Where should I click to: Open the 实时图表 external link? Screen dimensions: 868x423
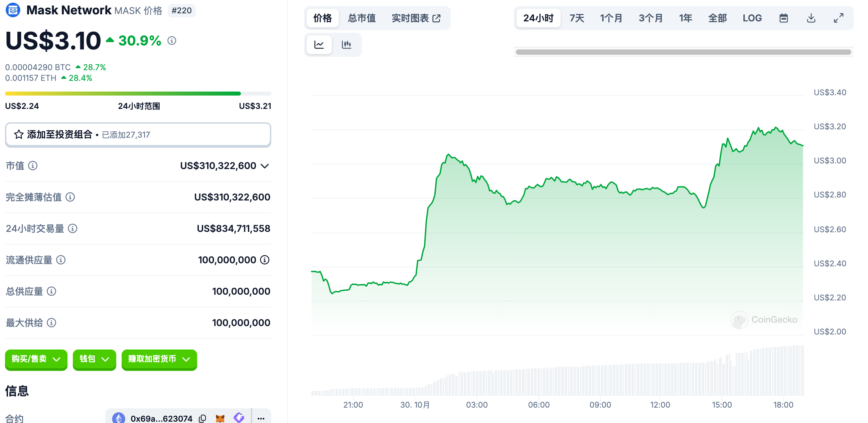[x=416, y=18]
